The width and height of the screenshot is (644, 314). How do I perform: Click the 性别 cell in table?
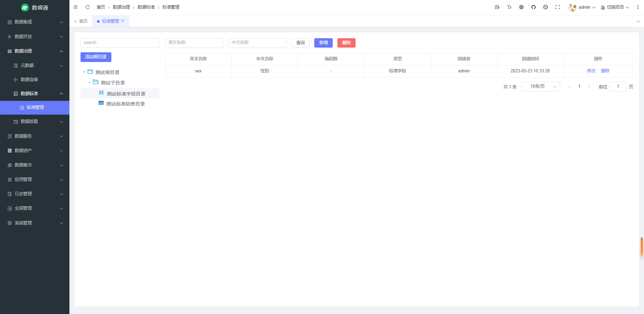(265, 71)
